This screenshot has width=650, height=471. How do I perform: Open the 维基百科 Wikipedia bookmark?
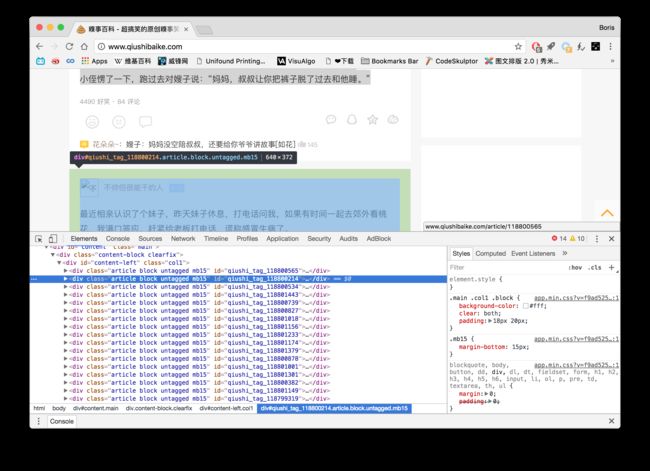click(133, 61)
